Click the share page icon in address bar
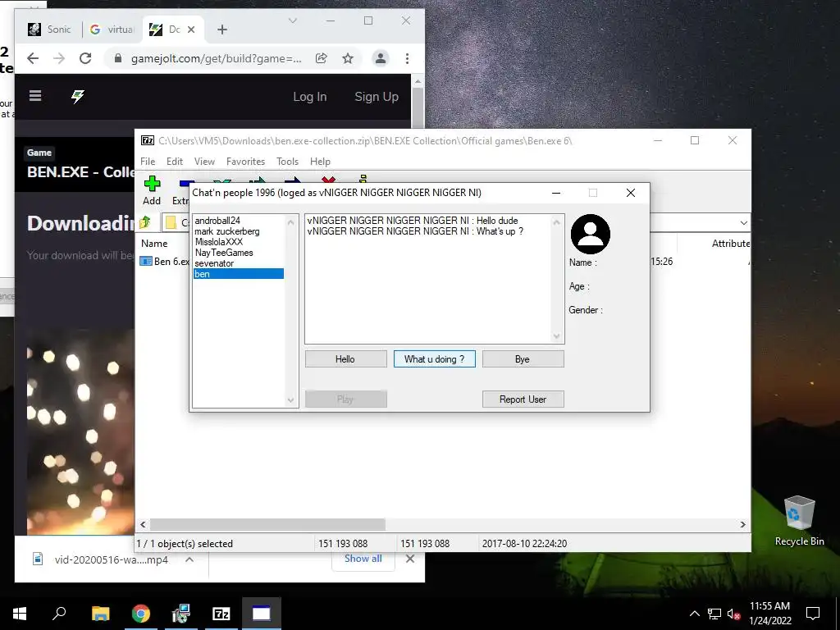The image size is (840, 630). 322,58
